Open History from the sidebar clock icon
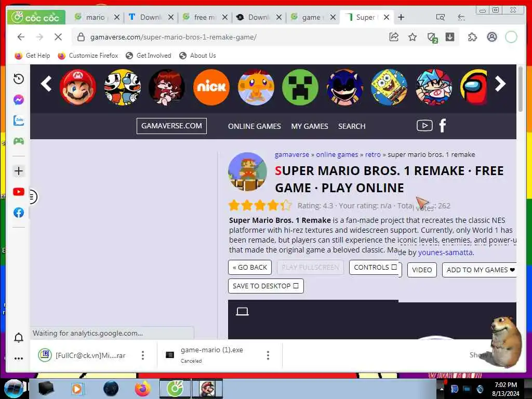This screenshot has height=399, width=532. (x=19, y=79)
